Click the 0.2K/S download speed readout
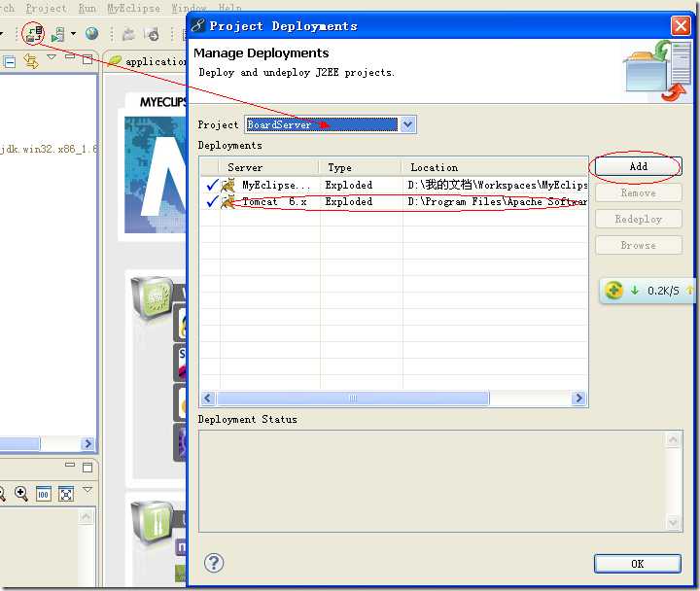The width and height of the screenshot is (700, 591). [x=663, y=291]
